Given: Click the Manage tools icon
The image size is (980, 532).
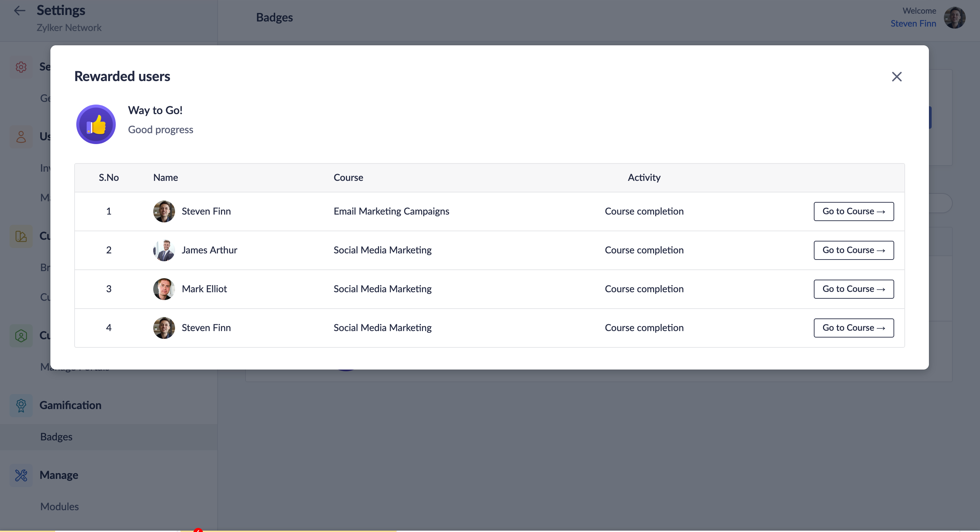Looking at the screenshot, I should pos(21,475).
